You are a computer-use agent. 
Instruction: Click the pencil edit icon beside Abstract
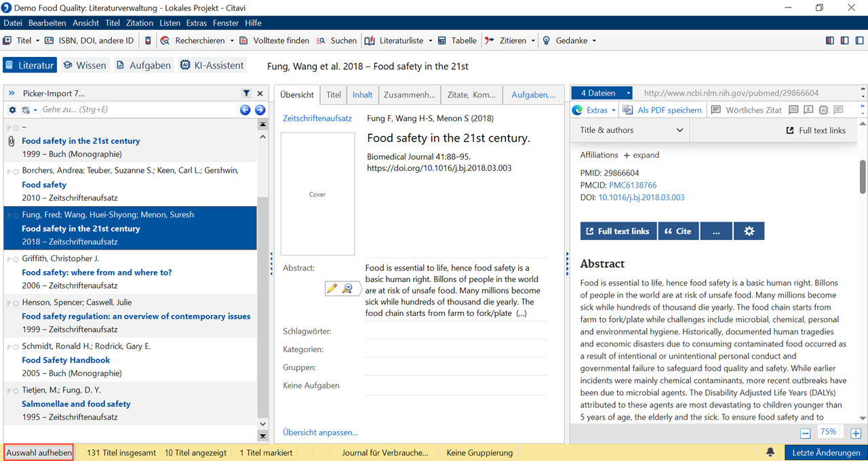click(332, 289)
